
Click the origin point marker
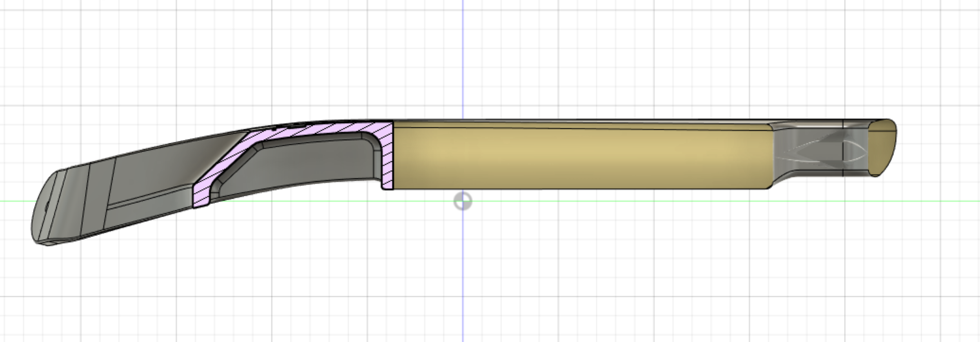coord(463,201)
